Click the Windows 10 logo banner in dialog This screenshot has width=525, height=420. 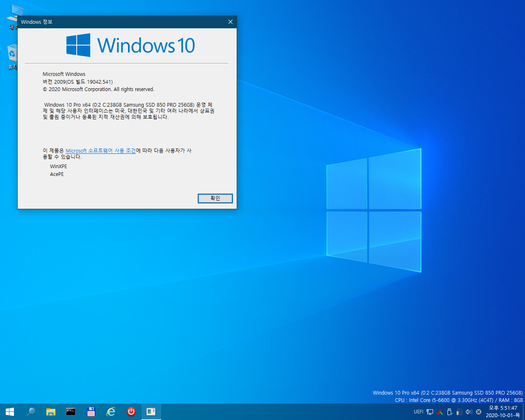tap(130, 45)
